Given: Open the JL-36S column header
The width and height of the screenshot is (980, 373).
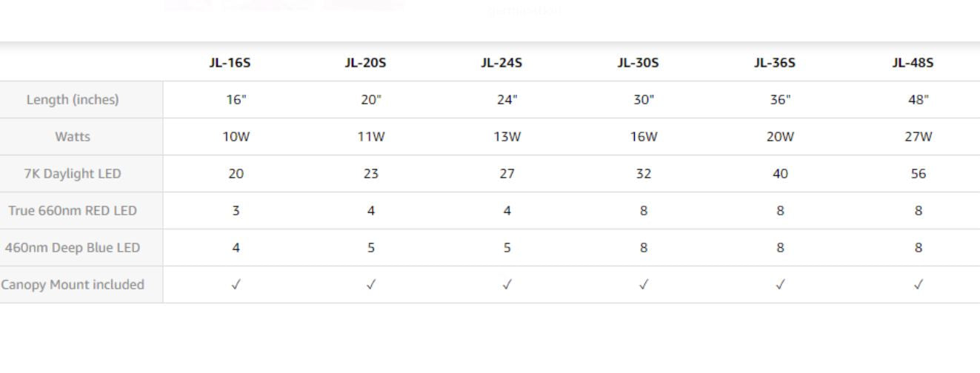Looking at the screenshot, I should tap(775, 63).
